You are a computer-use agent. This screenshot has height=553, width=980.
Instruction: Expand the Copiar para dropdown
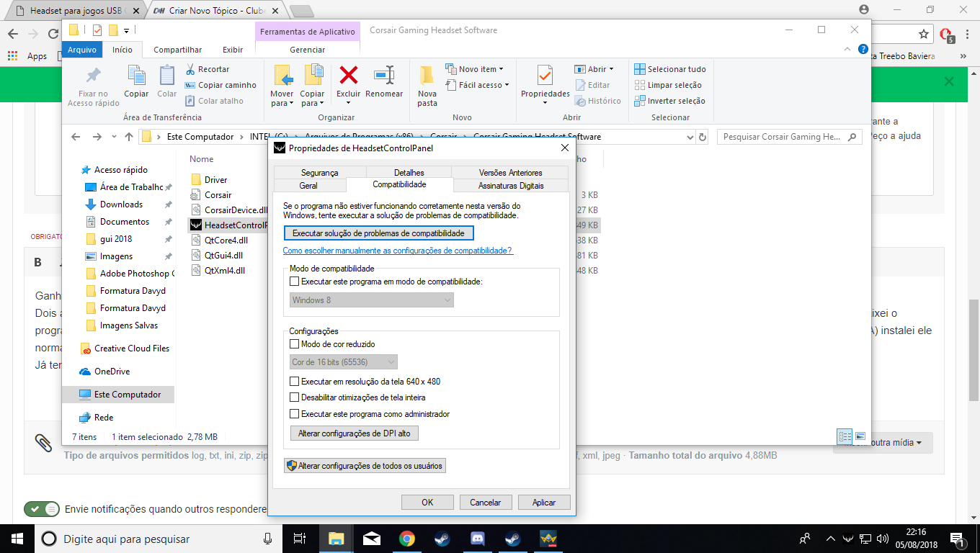(x=312, y=99)
